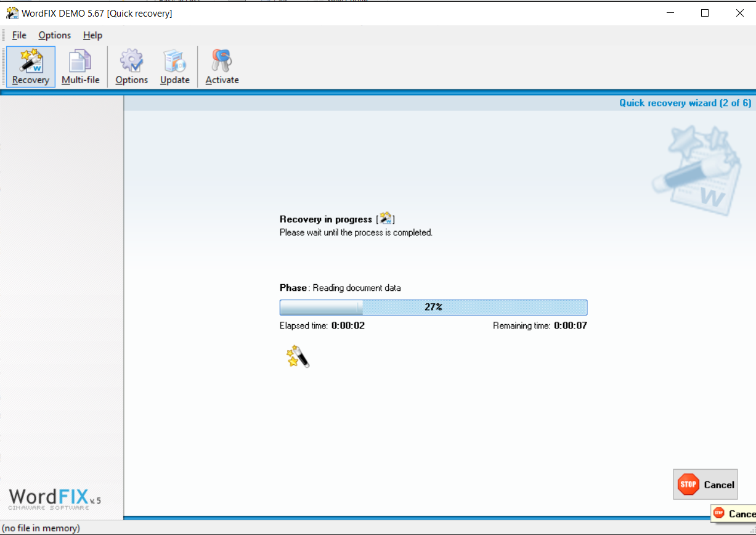Open the File menu

[19, 35]
